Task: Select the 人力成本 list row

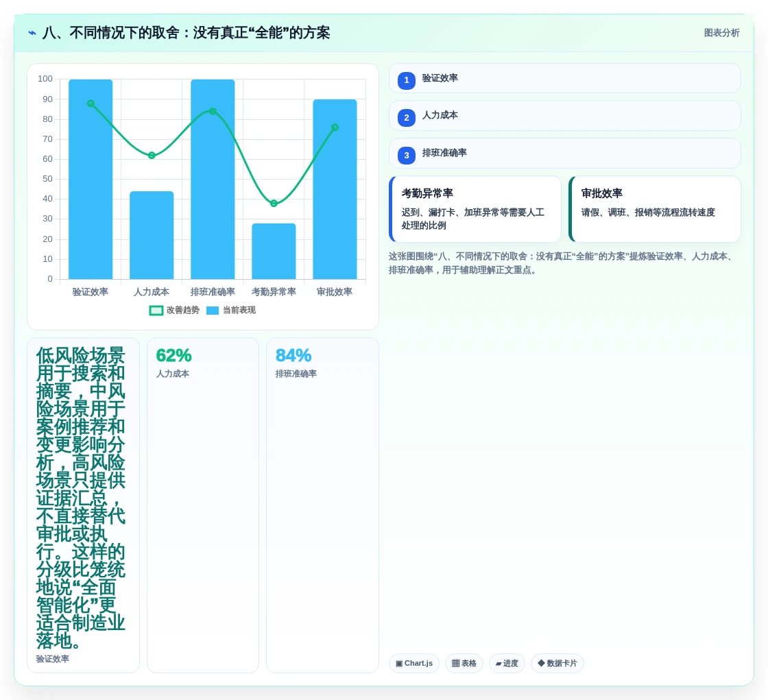Action: pyautogui.click(x=565, y=116)
